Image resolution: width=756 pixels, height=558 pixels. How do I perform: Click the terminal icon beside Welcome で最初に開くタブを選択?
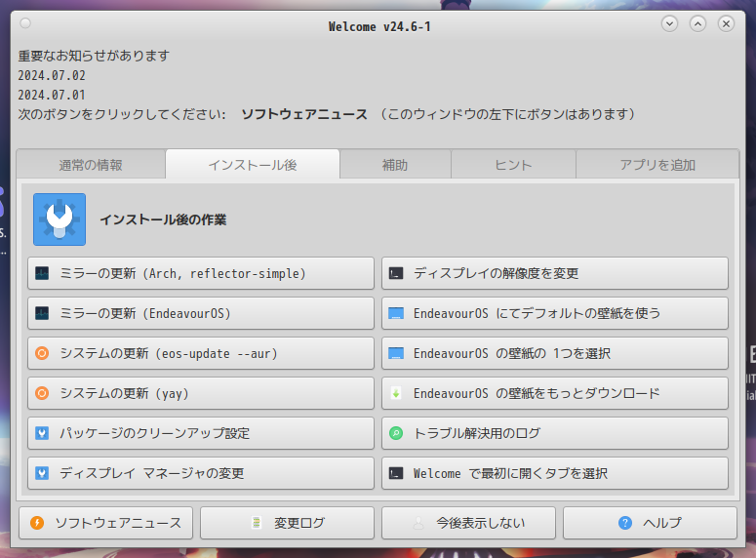click(x=396, y=473)
